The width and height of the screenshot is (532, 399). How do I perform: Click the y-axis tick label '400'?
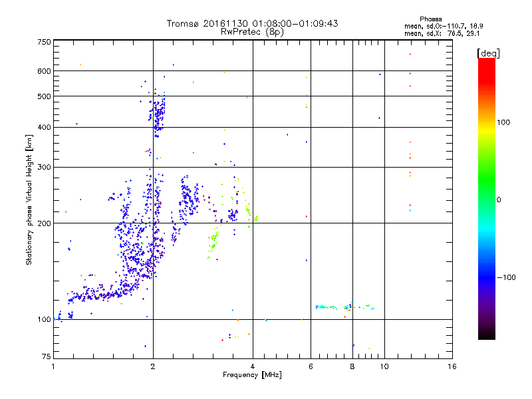pos(45,127)
